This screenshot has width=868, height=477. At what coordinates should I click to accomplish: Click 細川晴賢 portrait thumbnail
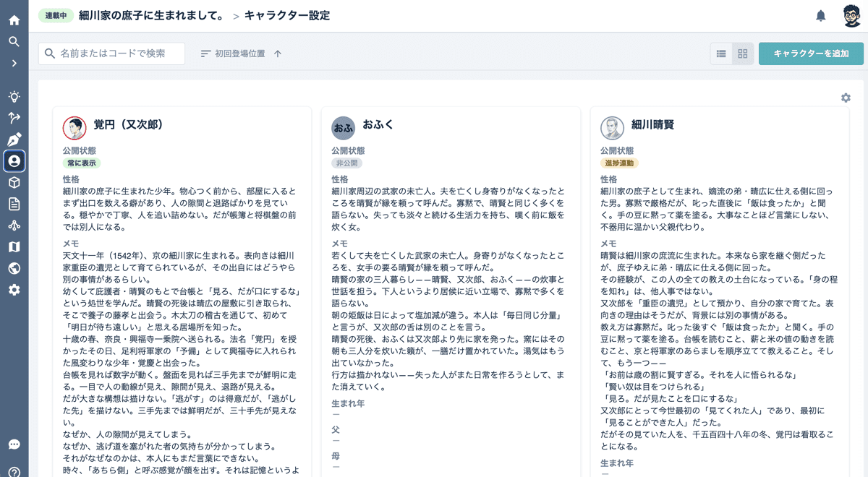coord(613,128)
